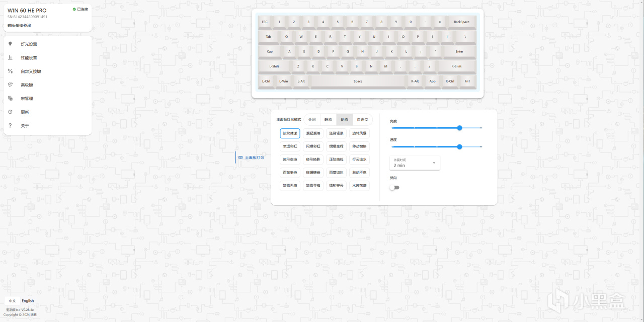Image resolution: width=644 pixels, height=322 pixels.
Task: Click the WIN 60 HE PRO device card
Action: click(x=48, y=18)
